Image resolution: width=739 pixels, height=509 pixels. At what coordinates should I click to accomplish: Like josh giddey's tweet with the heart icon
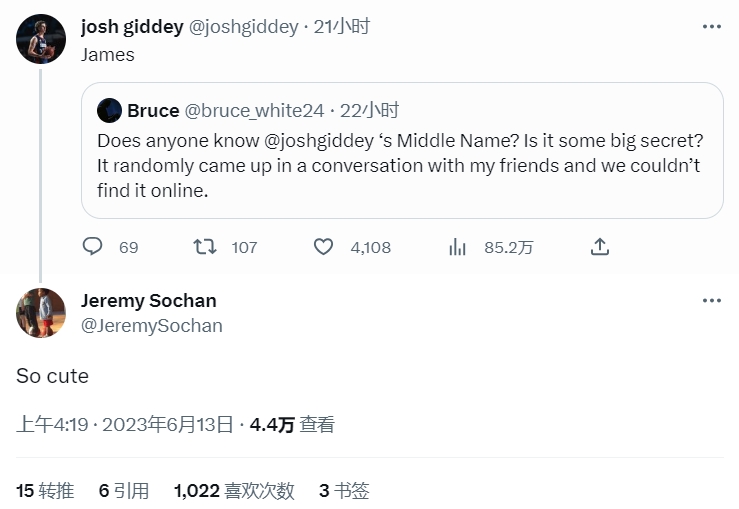pyautogui.click(x=323, y=247)
